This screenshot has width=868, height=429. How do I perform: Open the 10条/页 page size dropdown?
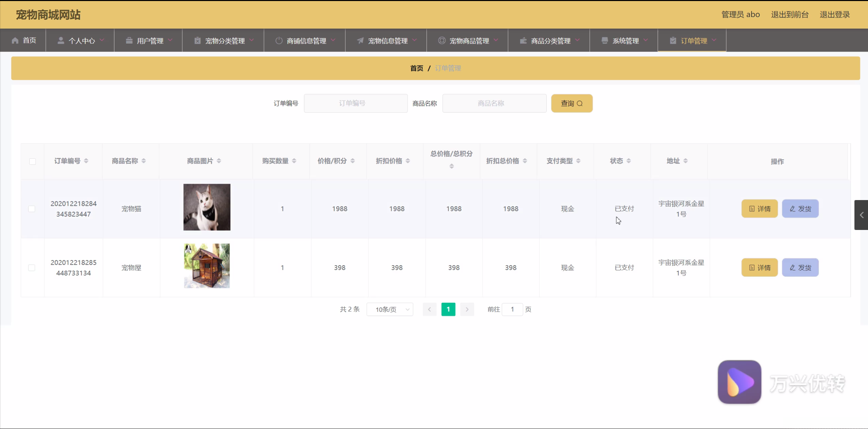click(390, 309)
